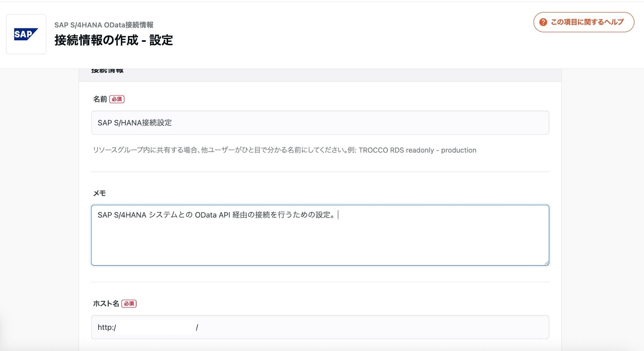
Task: Click the 名前 field label
Action: (x=100, y=99)
